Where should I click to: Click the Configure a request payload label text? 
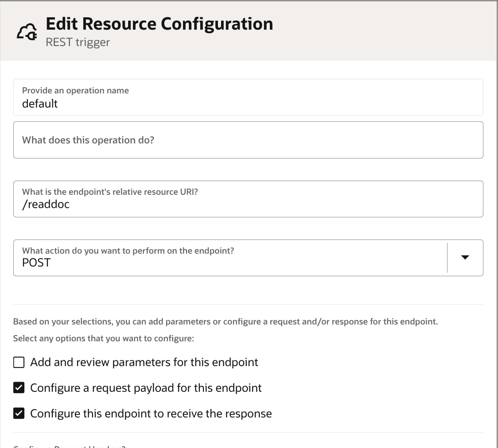click(x=146, y=388)
